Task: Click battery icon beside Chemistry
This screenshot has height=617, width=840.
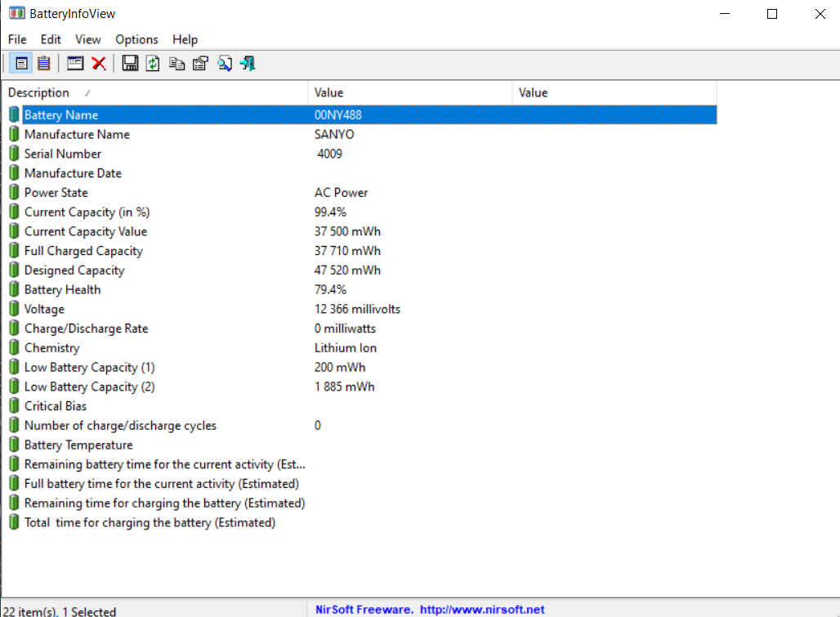Action: 14,347
